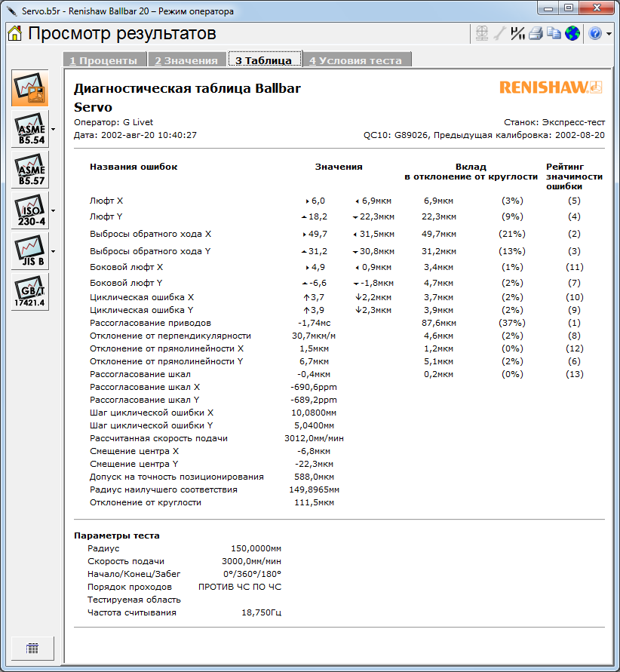Click Допуск на точность позиционирования label

pos(176,477)
